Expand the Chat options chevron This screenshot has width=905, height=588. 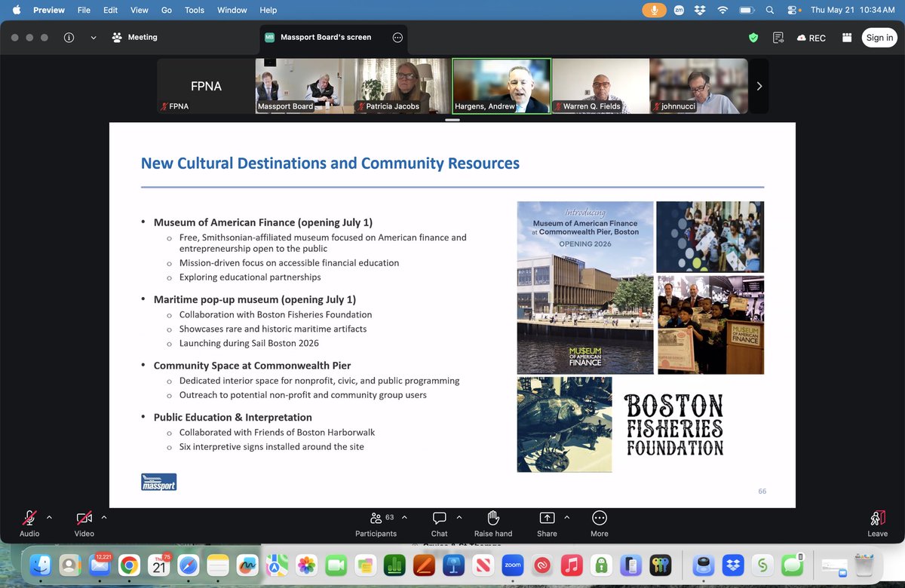pos(459,517)
